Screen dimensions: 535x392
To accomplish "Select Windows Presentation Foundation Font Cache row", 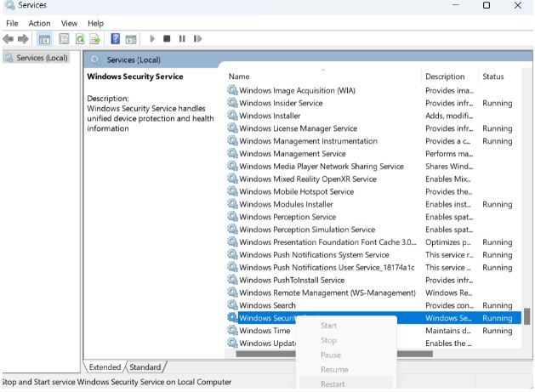I will point(373,241).
